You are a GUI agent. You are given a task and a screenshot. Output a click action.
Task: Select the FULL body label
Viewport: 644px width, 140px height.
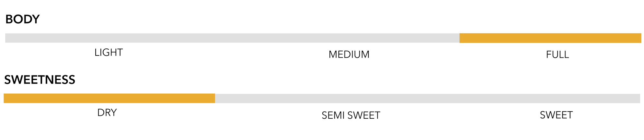557,55
